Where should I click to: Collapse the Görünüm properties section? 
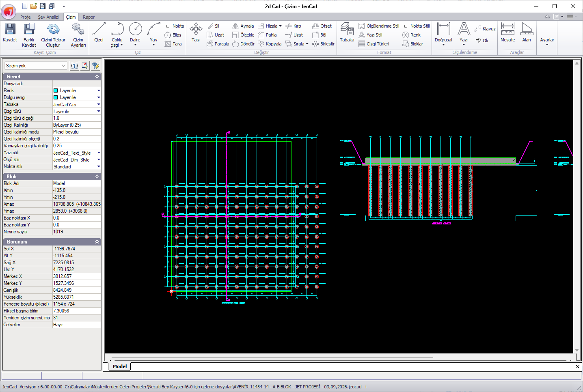click(x=97, y=242)
